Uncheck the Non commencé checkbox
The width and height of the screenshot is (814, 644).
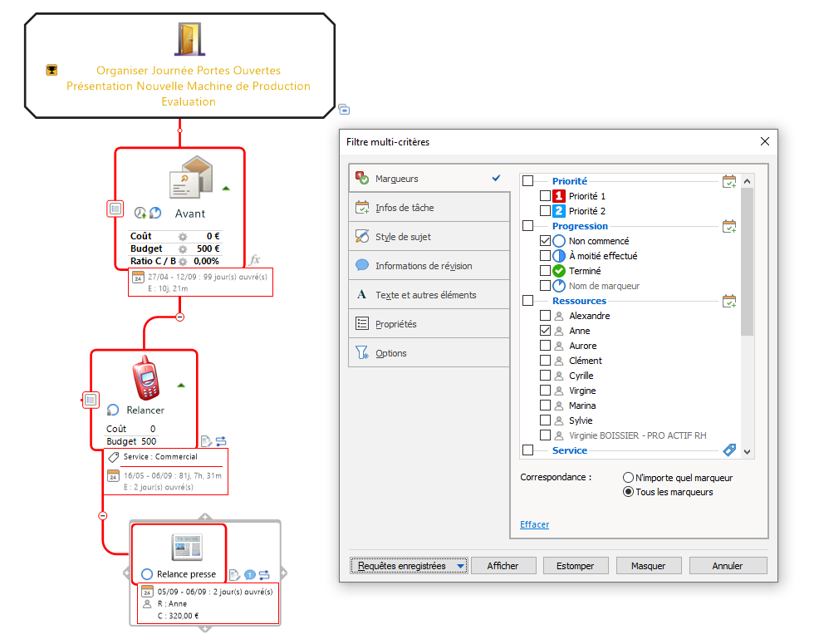[545, 241]
